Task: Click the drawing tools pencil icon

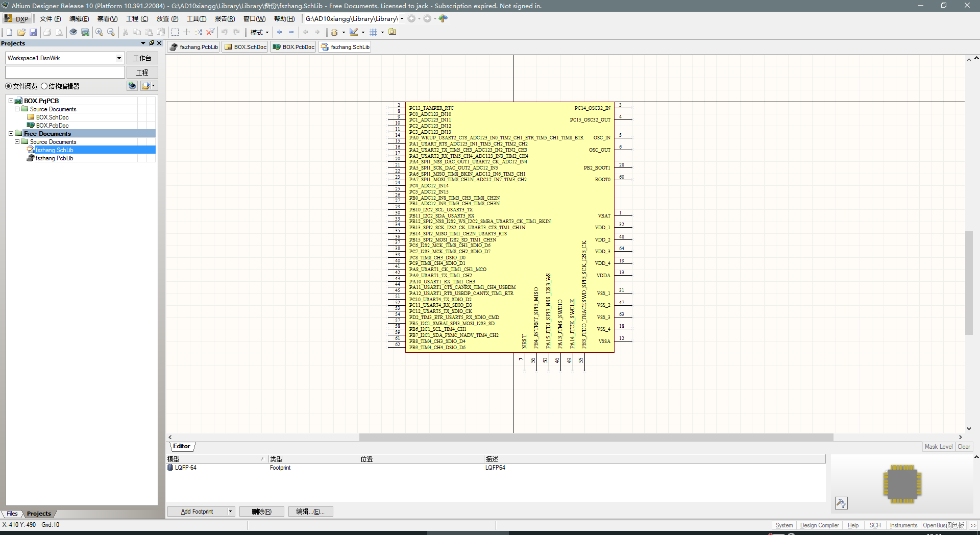Action: tap(354, 32)
